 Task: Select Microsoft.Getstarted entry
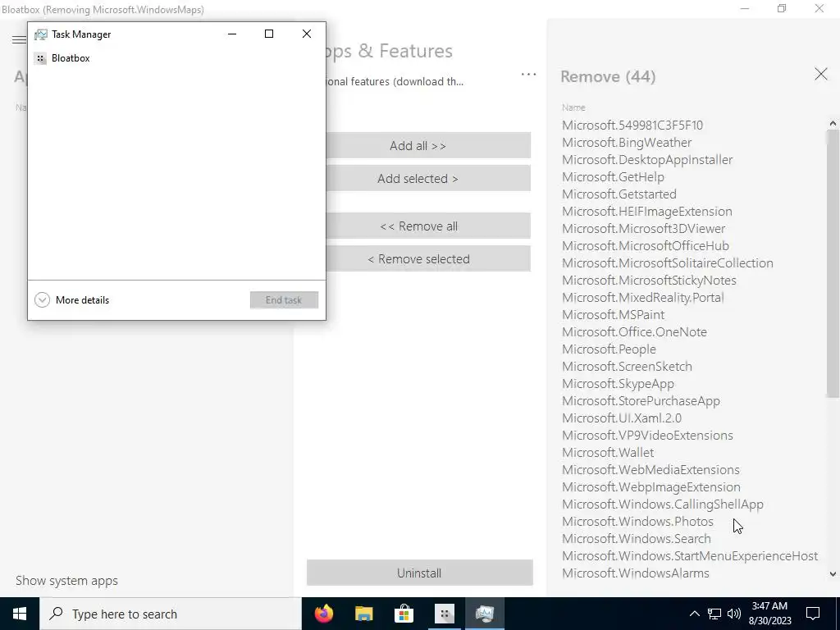(619, 194)
